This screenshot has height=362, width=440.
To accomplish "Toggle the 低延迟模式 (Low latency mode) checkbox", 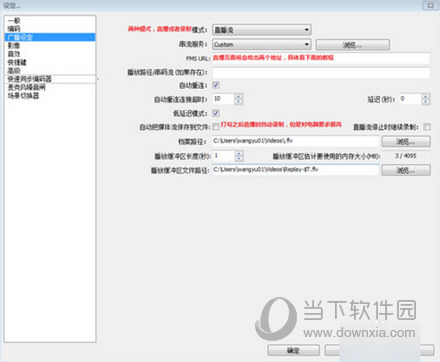I will [x=216, y=113].
